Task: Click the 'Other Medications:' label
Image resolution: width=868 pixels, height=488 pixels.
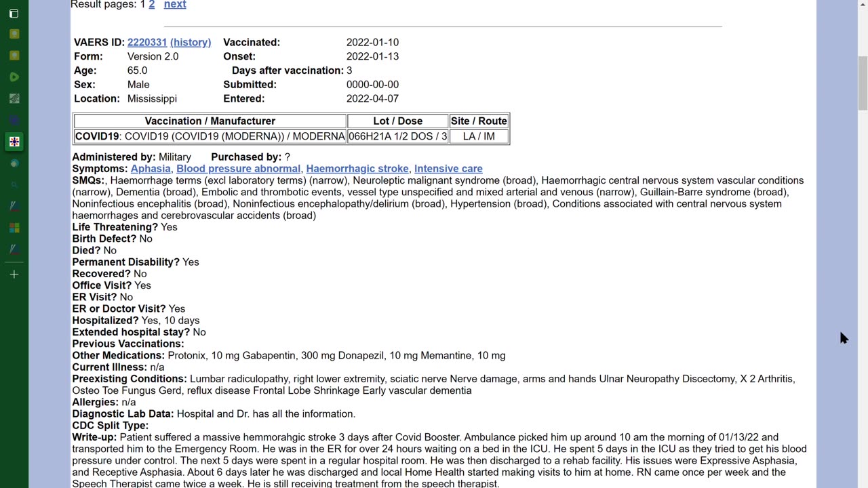Action: (119, 356)
